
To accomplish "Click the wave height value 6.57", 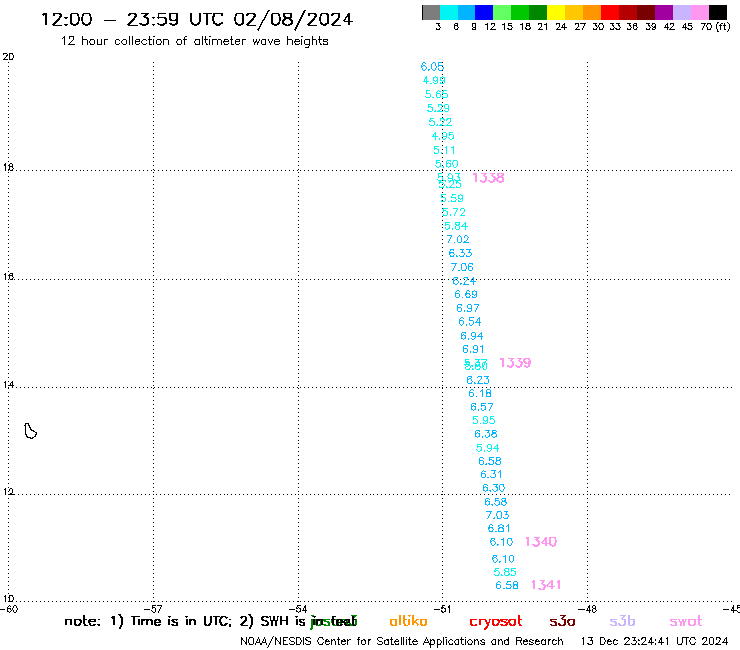I will pyautogui.click(x=482, y=407).
